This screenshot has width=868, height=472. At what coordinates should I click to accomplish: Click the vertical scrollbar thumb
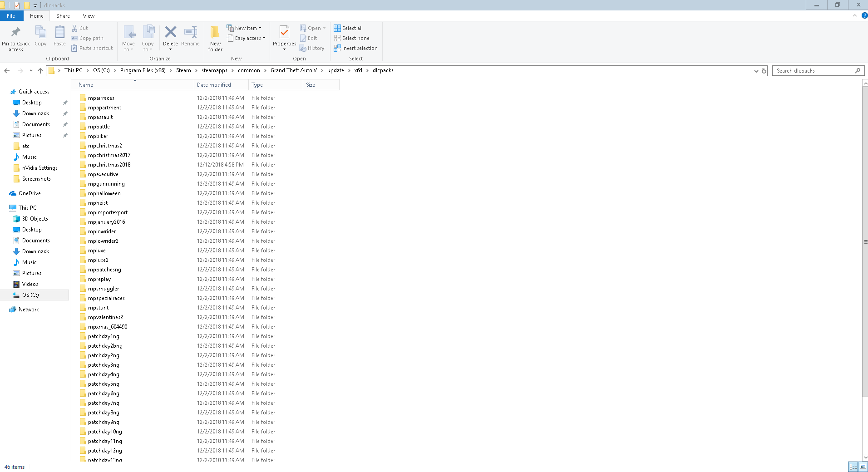pos(865,242)
